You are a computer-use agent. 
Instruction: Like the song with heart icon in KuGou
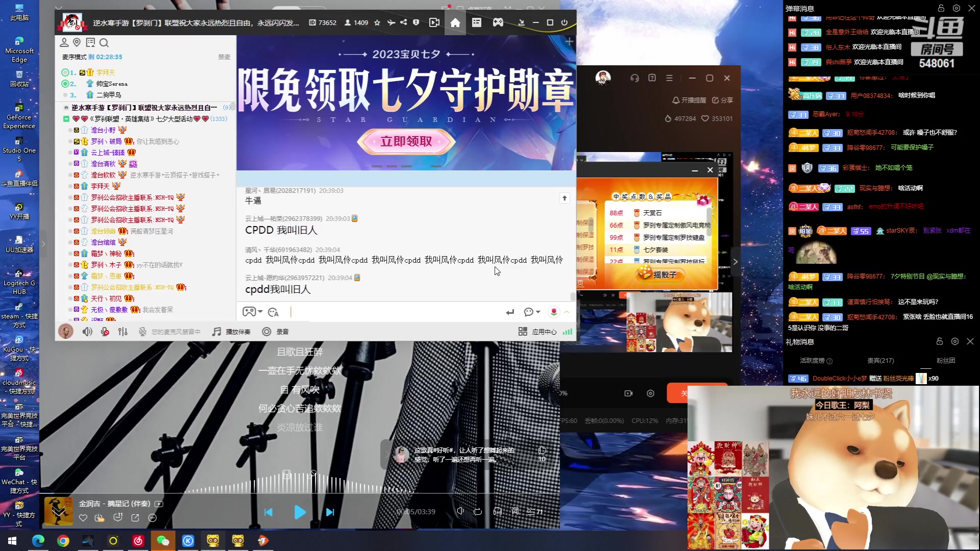point(83,518)
